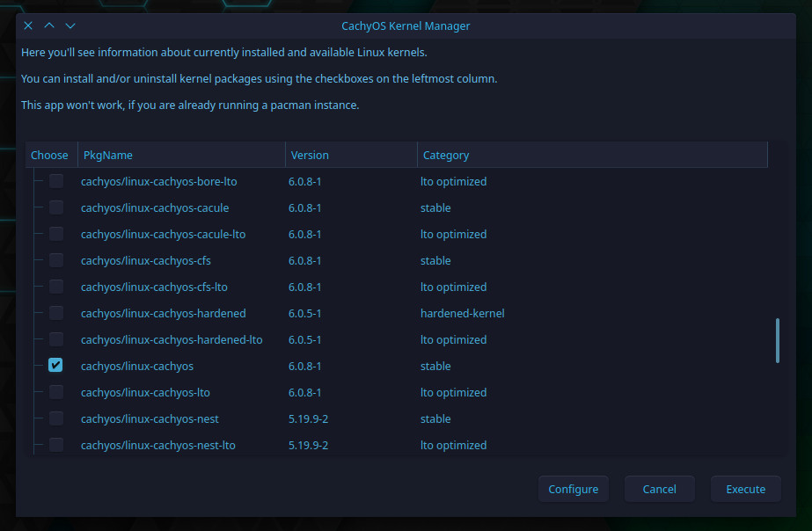Tick checkbox for linux-cachyos-bore-lto
This screenshot has height=531, width=812.
pyautogui.click(x=56, y=181)
